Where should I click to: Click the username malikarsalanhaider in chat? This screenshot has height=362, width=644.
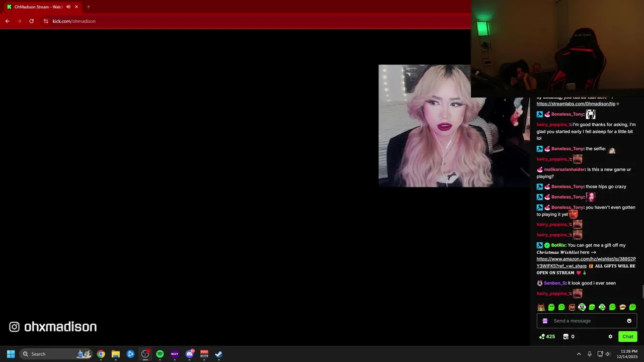tap(565, 169)
